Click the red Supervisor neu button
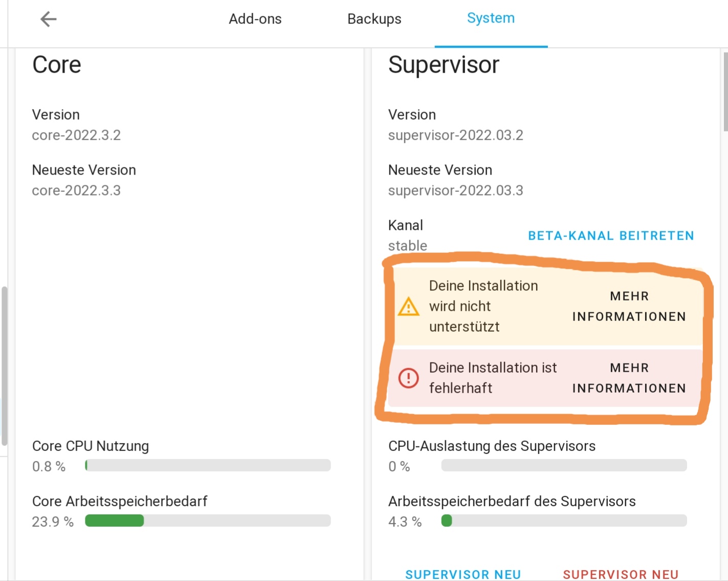This screenshot has height=581, width=728. pyautogui.click(x=621, y=574)
